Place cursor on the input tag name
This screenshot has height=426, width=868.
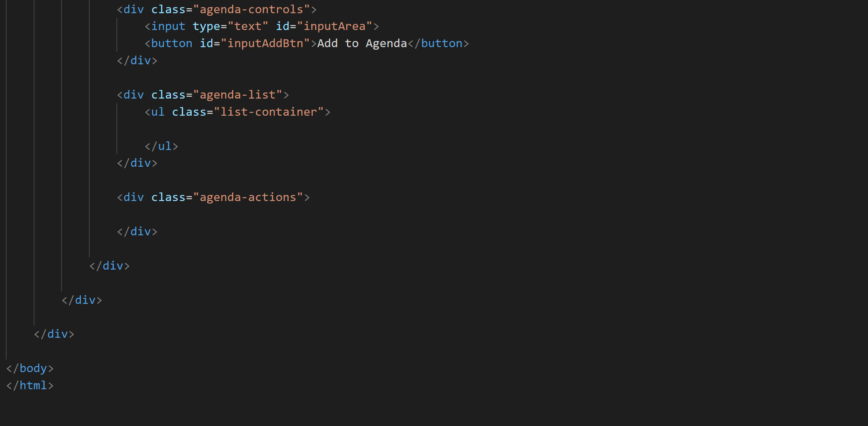(x=168, y=26)
